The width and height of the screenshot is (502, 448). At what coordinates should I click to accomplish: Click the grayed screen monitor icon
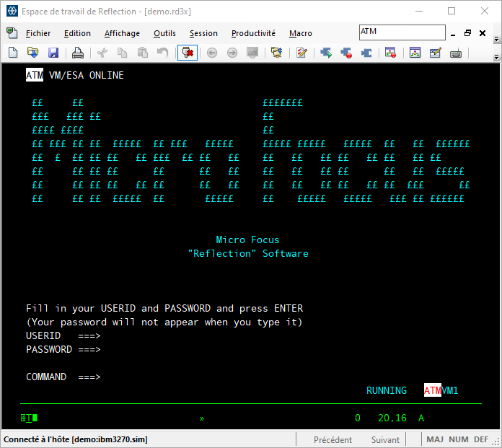[252, 53]
